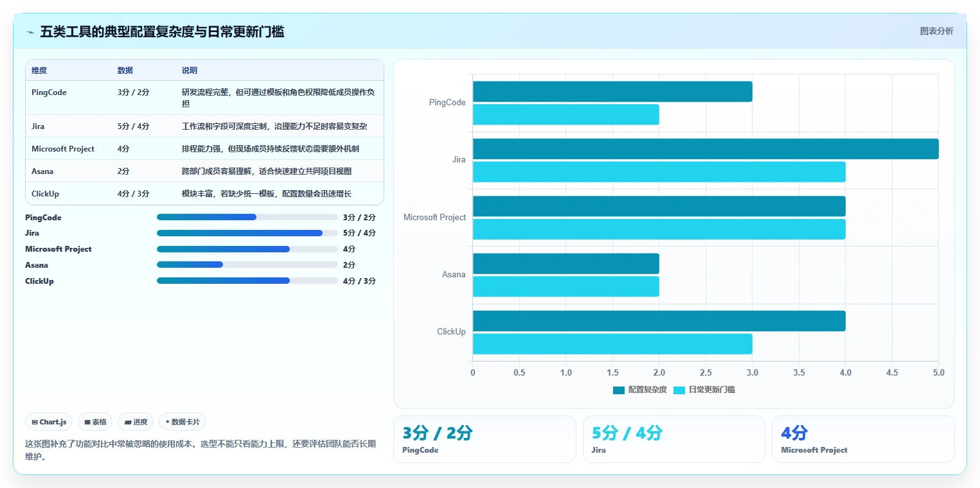Click the description starting 排程能力强
This screenshot has height=488, width=980.
tap(271, 149)
